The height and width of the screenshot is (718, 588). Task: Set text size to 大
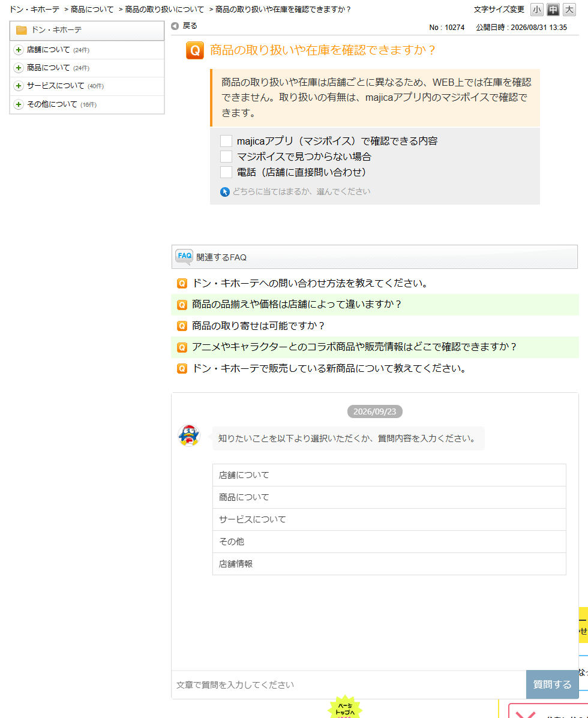[x=569, y=9]
